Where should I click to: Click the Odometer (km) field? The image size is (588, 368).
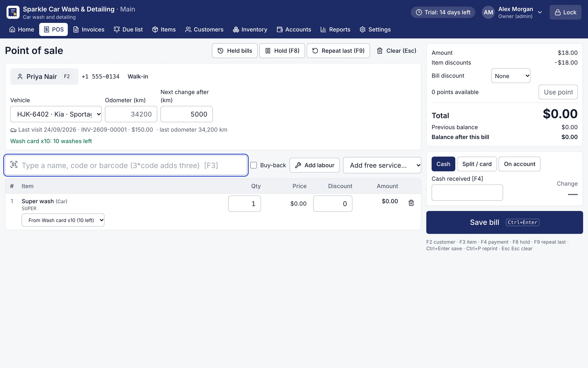click(x=131, y=114)
